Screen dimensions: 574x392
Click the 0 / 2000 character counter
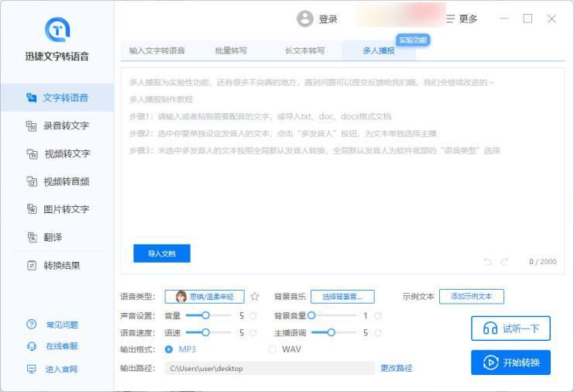point(542,262)
